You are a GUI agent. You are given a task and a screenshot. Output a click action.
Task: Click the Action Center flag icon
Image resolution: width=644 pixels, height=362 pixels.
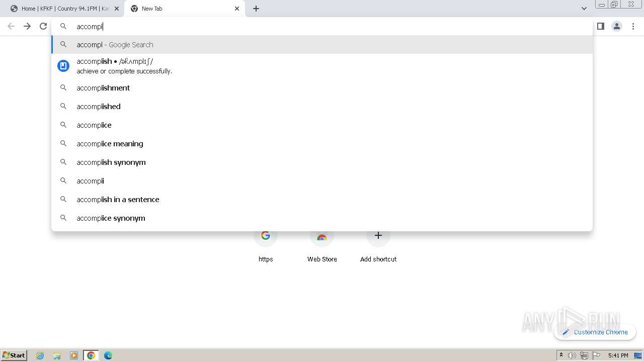click(596, 355)
